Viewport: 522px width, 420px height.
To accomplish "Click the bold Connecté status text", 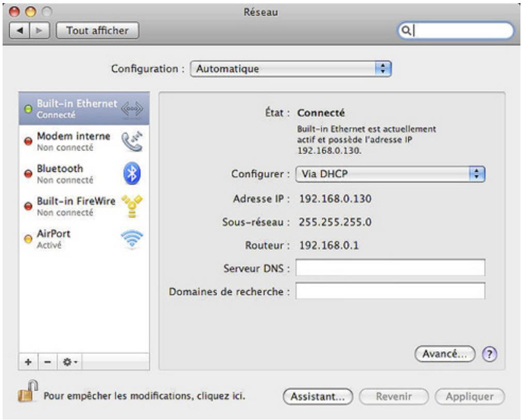I will [x=321, y=113].
